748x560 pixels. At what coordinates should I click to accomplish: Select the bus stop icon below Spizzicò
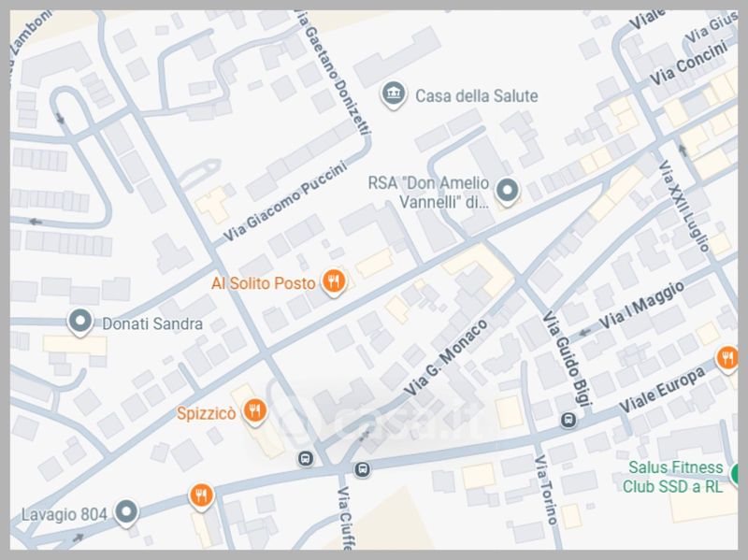[306, 459]
